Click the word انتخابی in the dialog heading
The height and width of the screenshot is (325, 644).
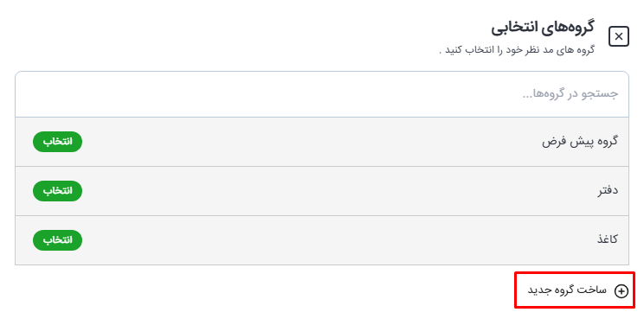[x=513, y=28]
